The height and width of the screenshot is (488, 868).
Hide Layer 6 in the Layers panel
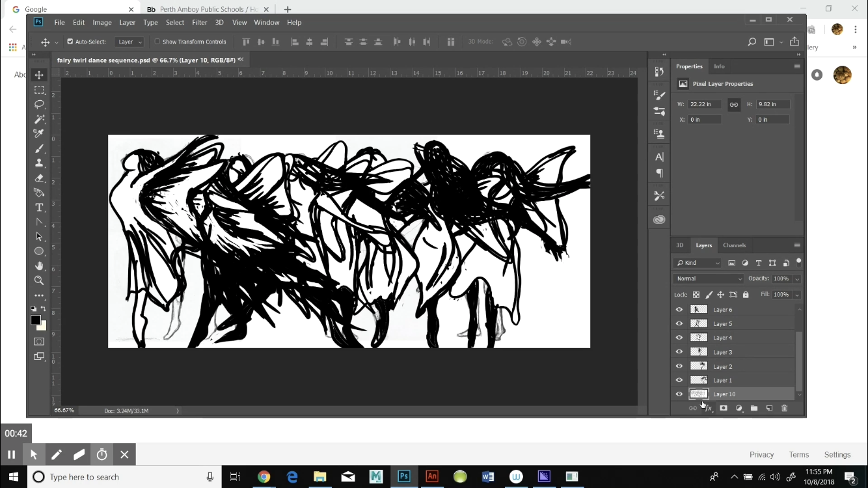679,309
